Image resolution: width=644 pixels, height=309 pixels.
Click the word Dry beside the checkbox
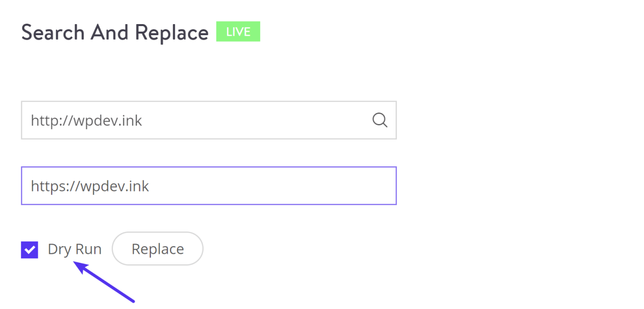click(x=59, y=250)
